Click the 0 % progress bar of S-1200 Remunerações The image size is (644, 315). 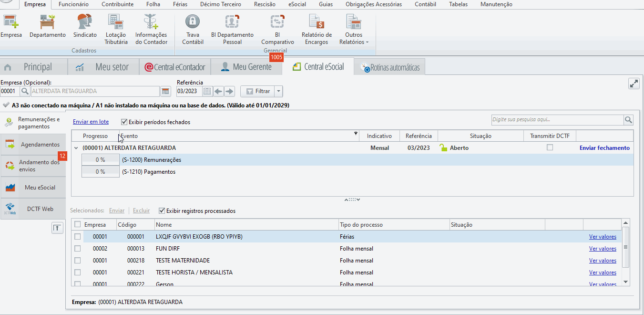click(x=100, y=160)
